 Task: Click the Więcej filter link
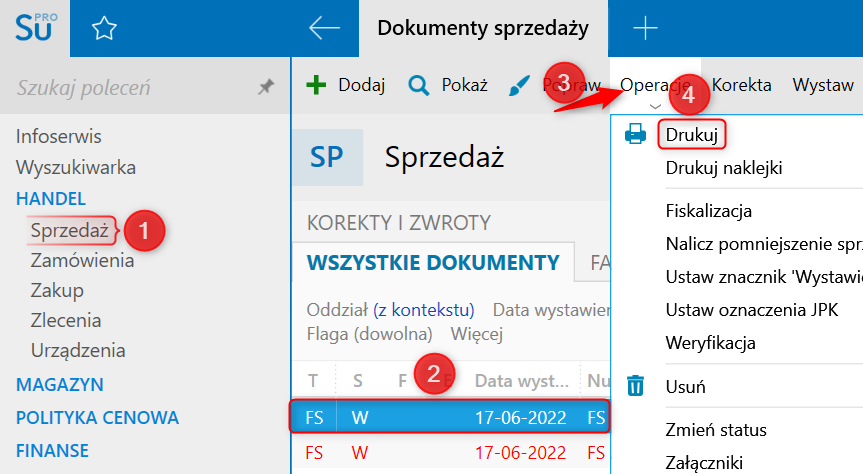click(476, 333)
